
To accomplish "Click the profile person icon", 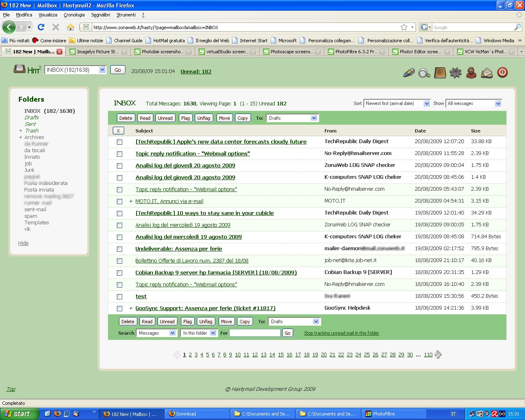I will click(471, 73).
